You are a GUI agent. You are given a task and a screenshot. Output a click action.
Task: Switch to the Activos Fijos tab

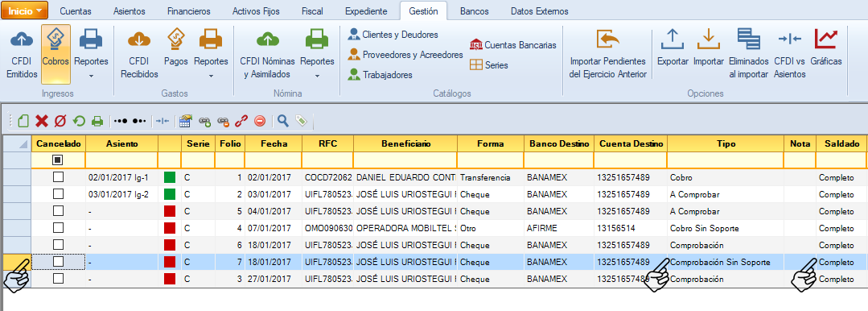tap(256, 11)
